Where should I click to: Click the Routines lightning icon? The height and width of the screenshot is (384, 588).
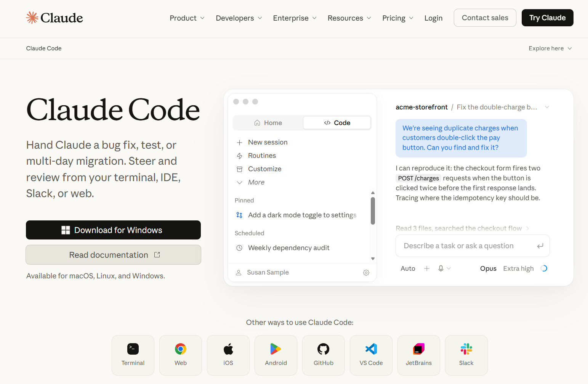click(x=239, y=156)
